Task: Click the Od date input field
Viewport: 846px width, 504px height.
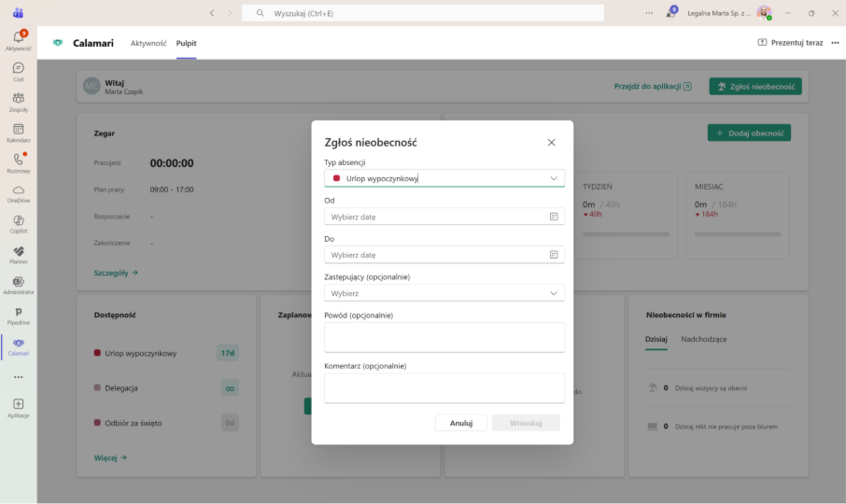Action: pyautogui.click(x=444, y=217)
